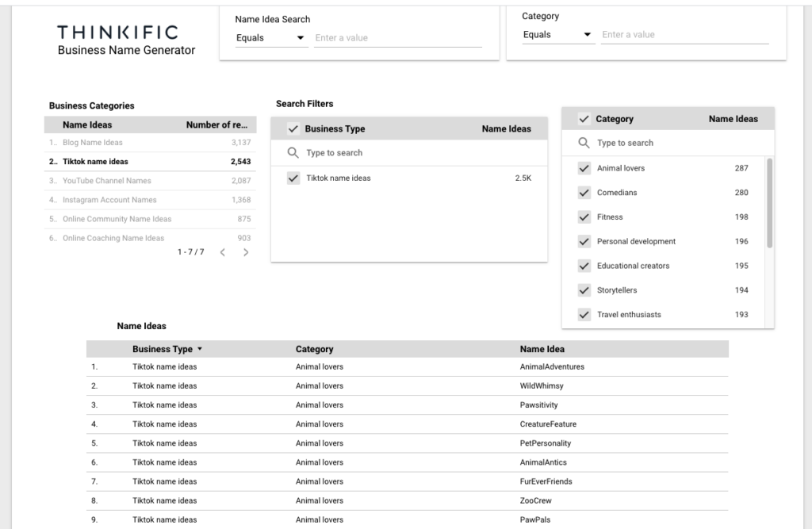This screenshot has height=529, width=812.
Task: Uncheck the Travel enthusiasts category
Action: [584, 315]
